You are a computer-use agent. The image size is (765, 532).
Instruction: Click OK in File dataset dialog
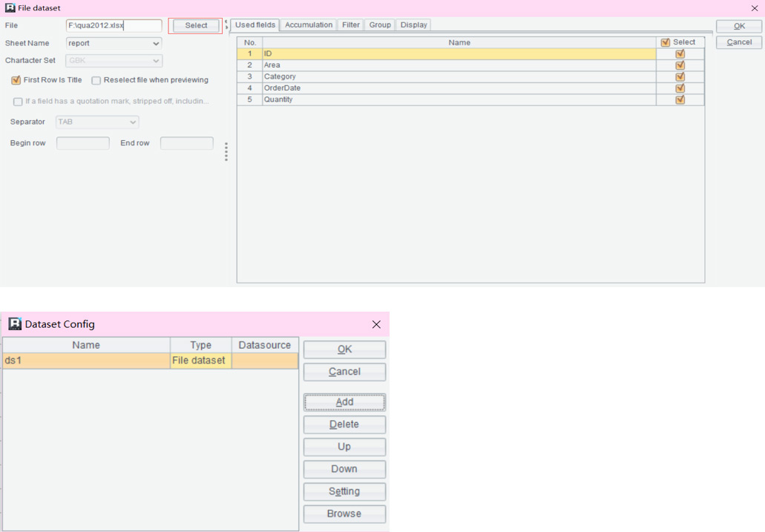coord(738,27)
